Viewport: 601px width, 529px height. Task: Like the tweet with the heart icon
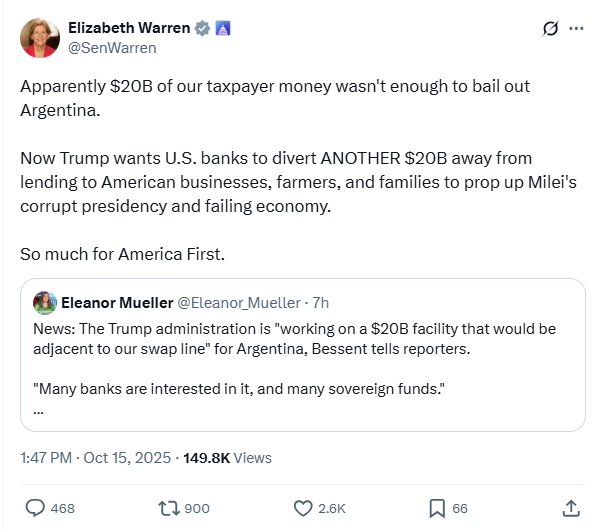tap(302, 508)
